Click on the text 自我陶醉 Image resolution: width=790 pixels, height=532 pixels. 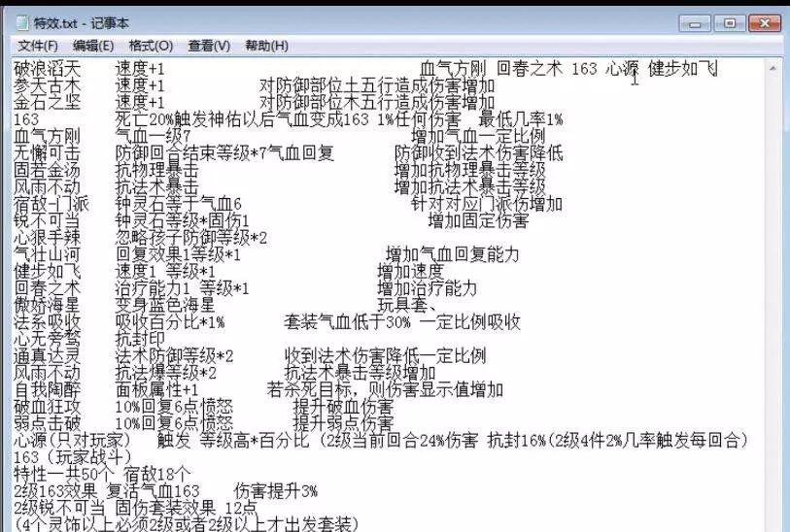[x=47, y=389]
